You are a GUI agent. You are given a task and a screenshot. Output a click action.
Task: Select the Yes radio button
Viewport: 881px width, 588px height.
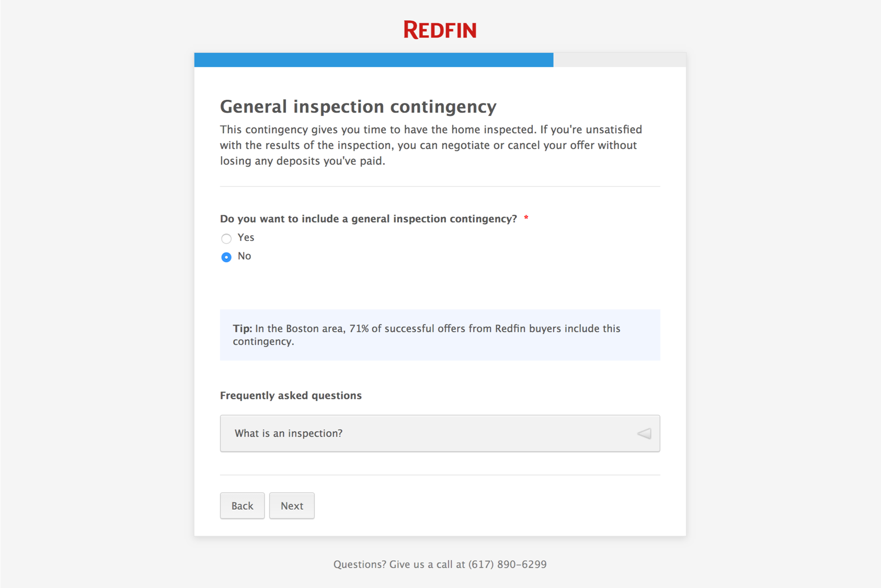(226, 239)
